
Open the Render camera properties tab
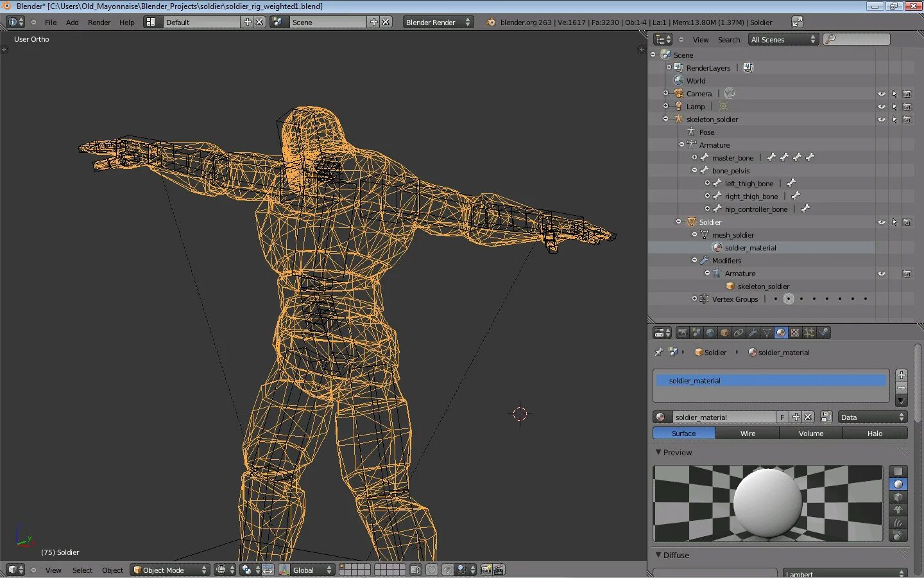tap(682, 333)
